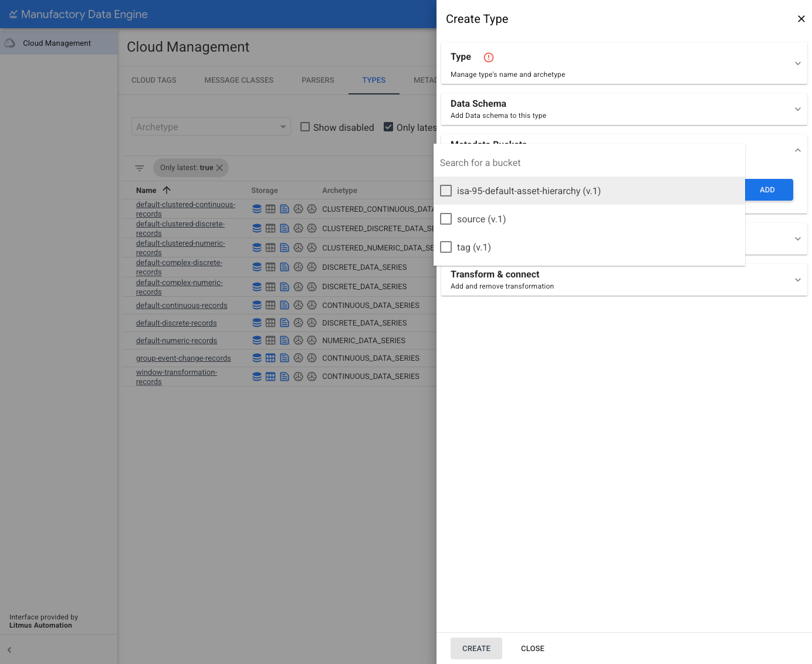Check the isa-95-default-asset-hierarchy (v.1) bucket
This screenshot has height=664, width=812.
pos(446,191)
